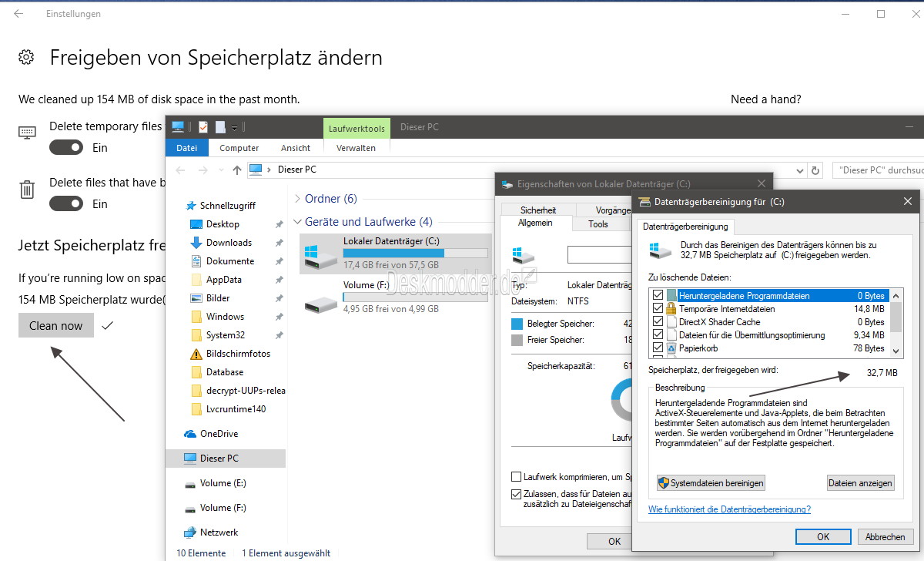Click the Netzwerk icon in navigation pane
Image resolution: width=924 pixels, height=561 pixels.
[x=190, y=532]
